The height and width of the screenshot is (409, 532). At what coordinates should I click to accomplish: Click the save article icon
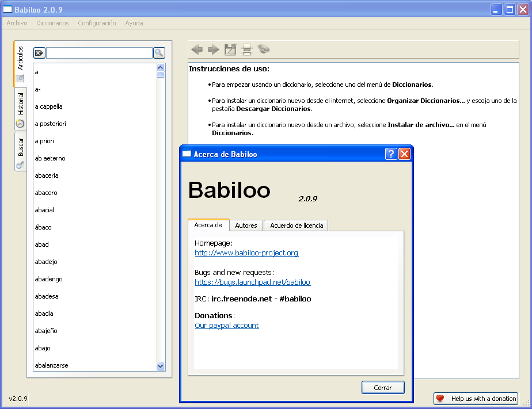[x=230, y=50]
